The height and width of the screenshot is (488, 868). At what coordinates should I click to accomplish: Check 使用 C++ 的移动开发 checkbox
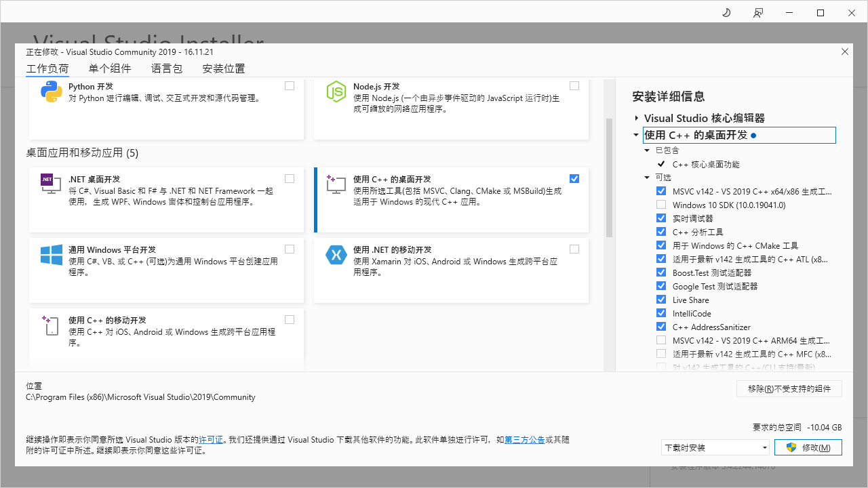click(x=290, y=320)
